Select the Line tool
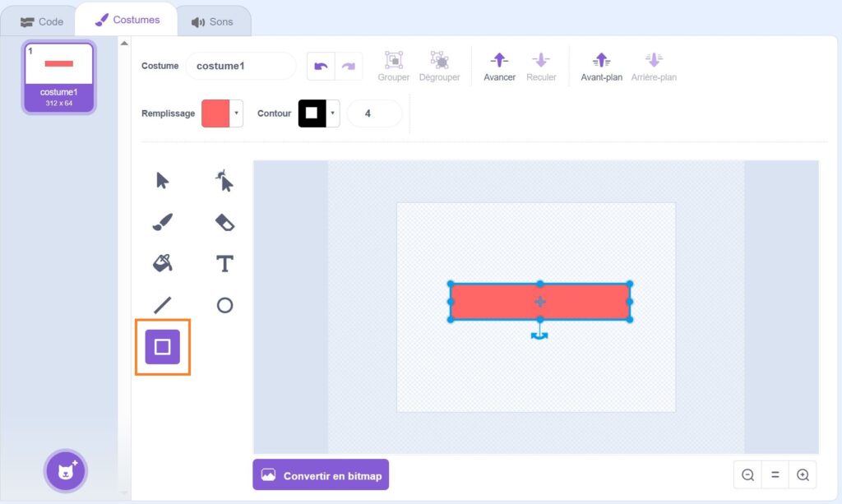842x504 pixels. [163, 305]
